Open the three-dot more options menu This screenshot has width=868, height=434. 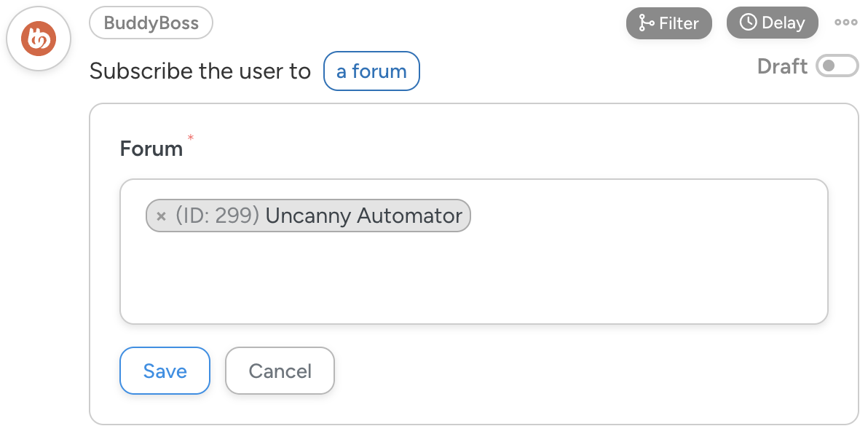click(845, 23)
